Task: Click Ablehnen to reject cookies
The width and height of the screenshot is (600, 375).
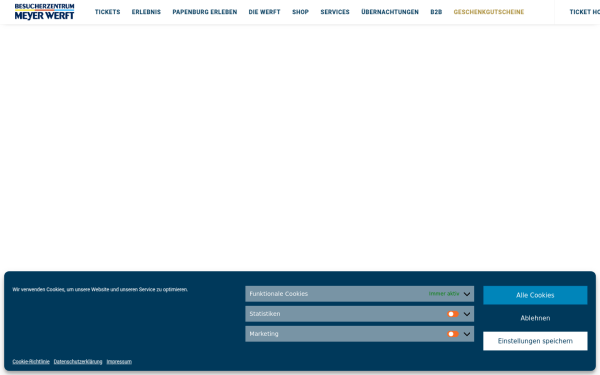Action: tap(535, 318)
